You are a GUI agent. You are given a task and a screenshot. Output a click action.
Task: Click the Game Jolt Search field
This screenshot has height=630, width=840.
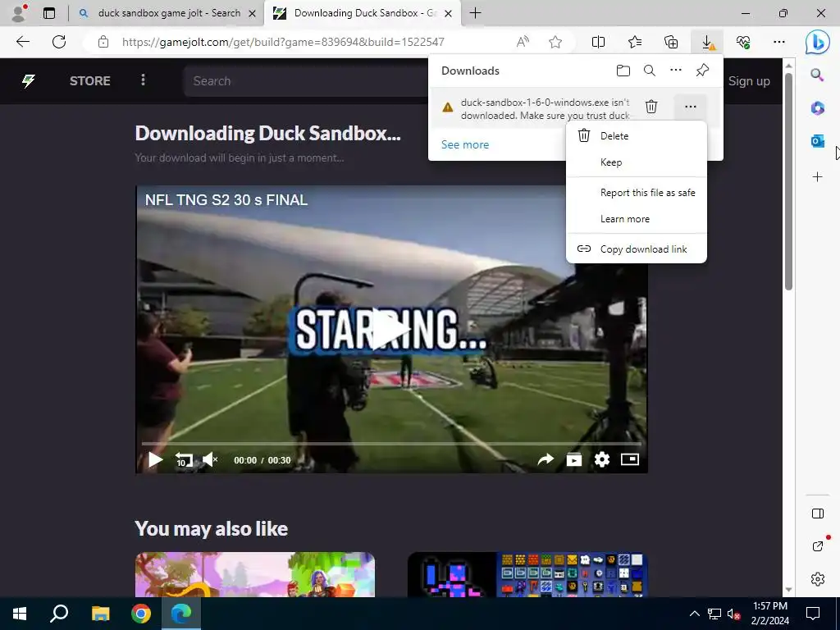click(x=305, y=81)
